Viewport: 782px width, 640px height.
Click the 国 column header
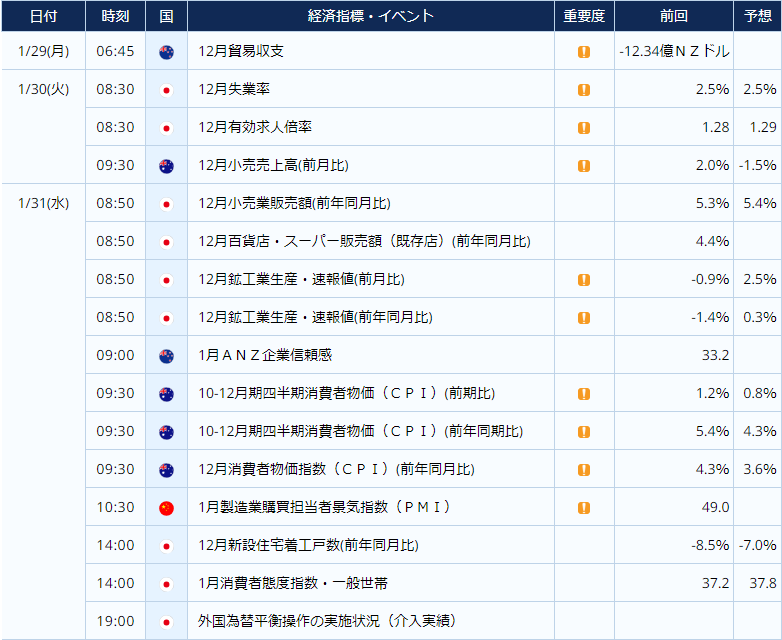(x=166, y=16)
